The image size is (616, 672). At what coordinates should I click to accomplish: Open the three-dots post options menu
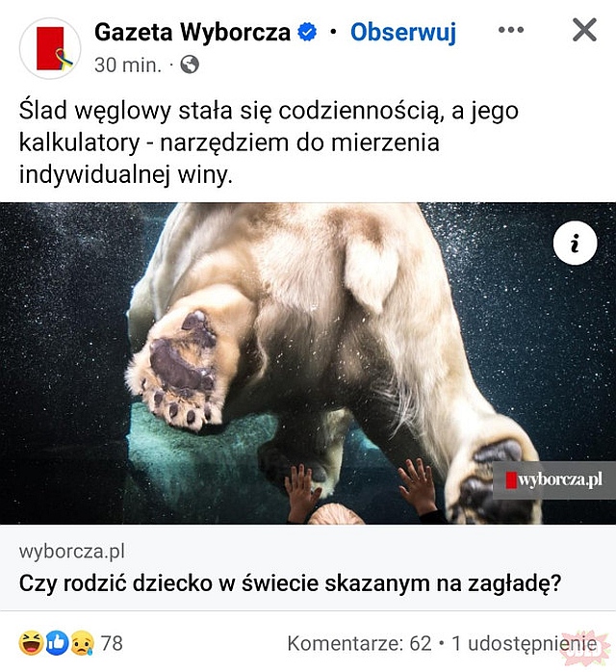511,30
